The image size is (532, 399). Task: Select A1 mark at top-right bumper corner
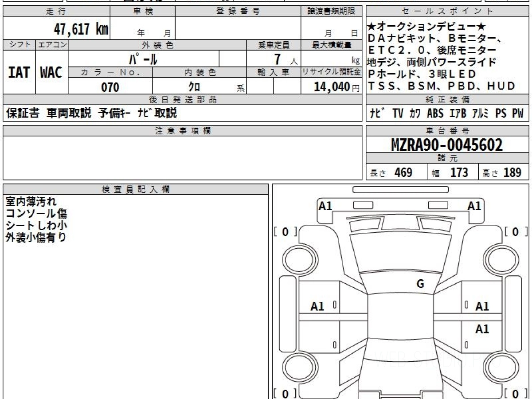pyautogui.click(x=474, y=206)
